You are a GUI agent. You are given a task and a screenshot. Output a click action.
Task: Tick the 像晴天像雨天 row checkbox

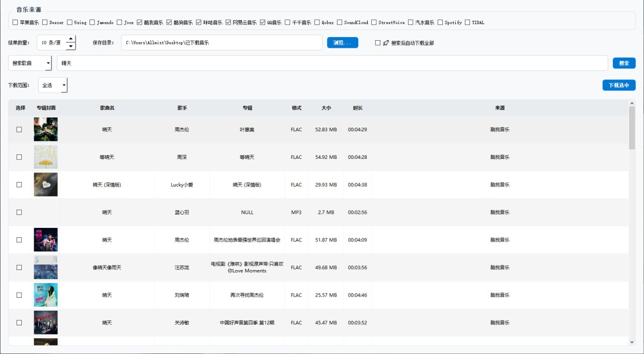[x=19, y=268]
